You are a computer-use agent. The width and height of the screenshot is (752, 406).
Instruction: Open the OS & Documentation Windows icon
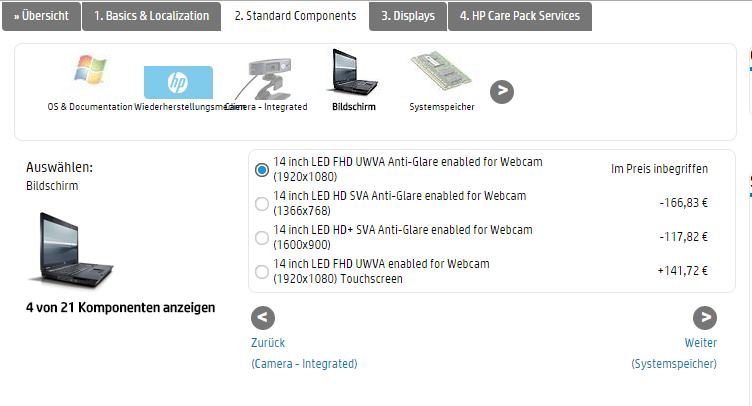(90, 70)
